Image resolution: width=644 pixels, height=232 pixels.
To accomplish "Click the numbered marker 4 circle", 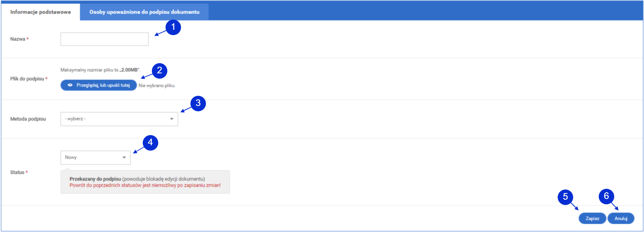I will point(150,142).
